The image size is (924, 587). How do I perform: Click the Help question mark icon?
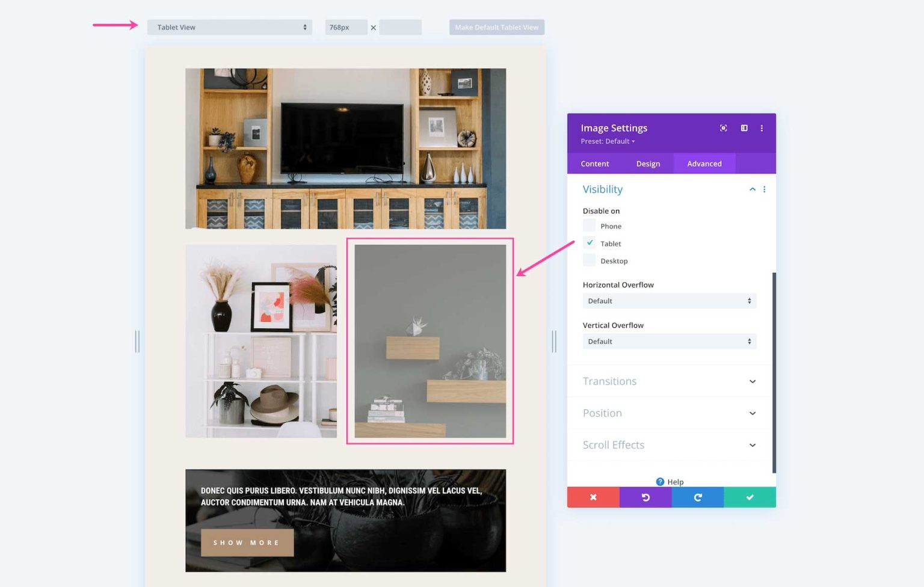pos(660,481)
